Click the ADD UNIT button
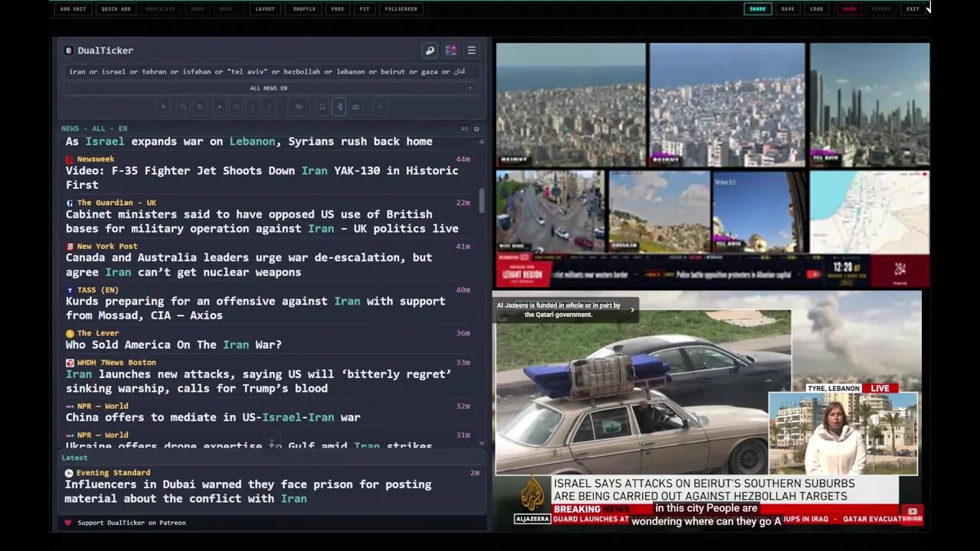 [73, 9]
